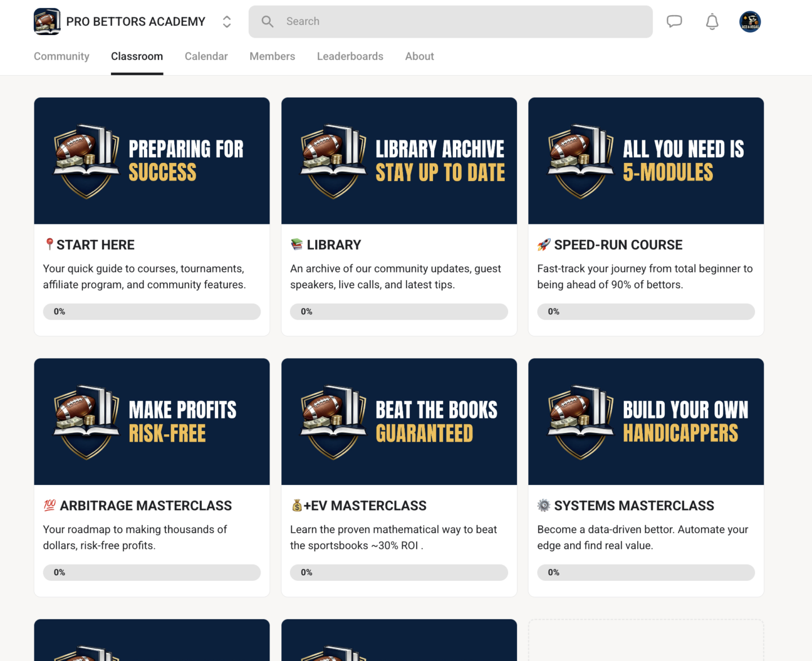Expand the community switcher chevrons
The image size is (812, 661).
tap(227, 21)
